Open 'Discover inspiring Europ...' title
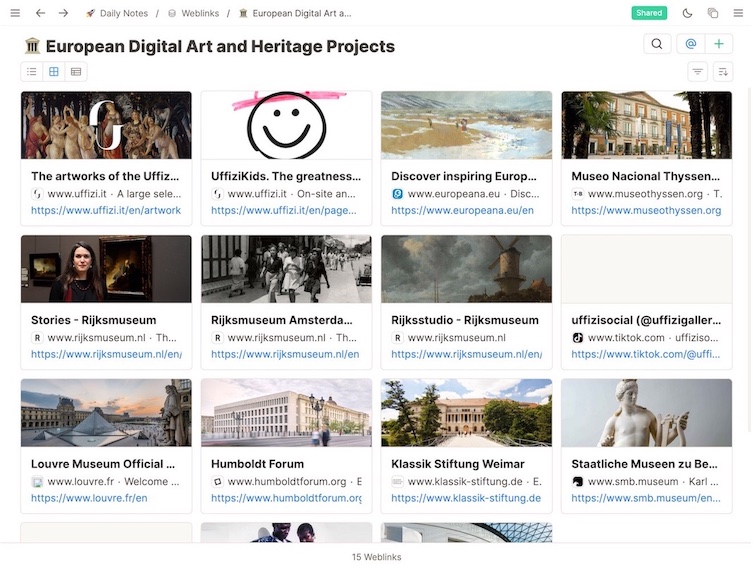 (x=464, y=176)
